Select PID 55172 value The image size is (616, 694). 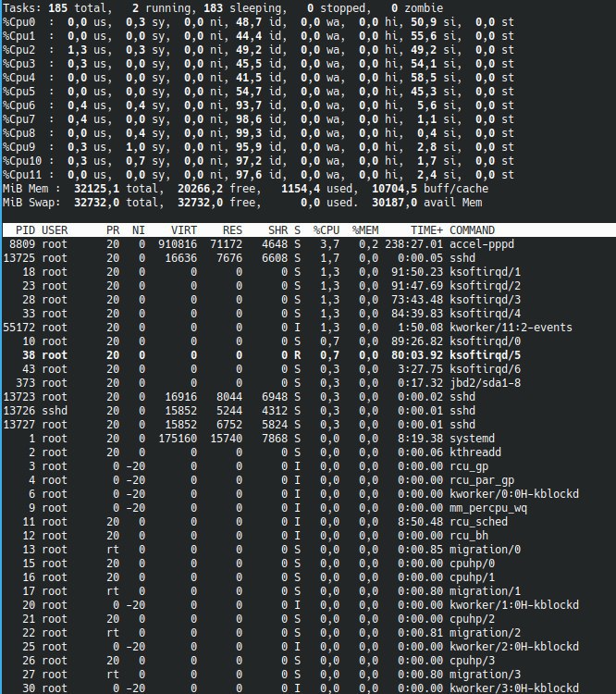tap(19, 327)
